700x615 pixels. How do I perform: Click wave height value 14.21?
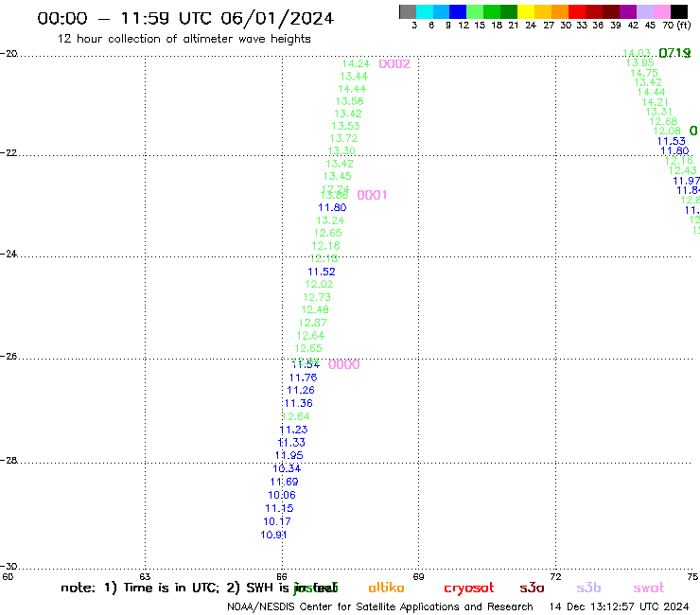(x=656, y=102)
